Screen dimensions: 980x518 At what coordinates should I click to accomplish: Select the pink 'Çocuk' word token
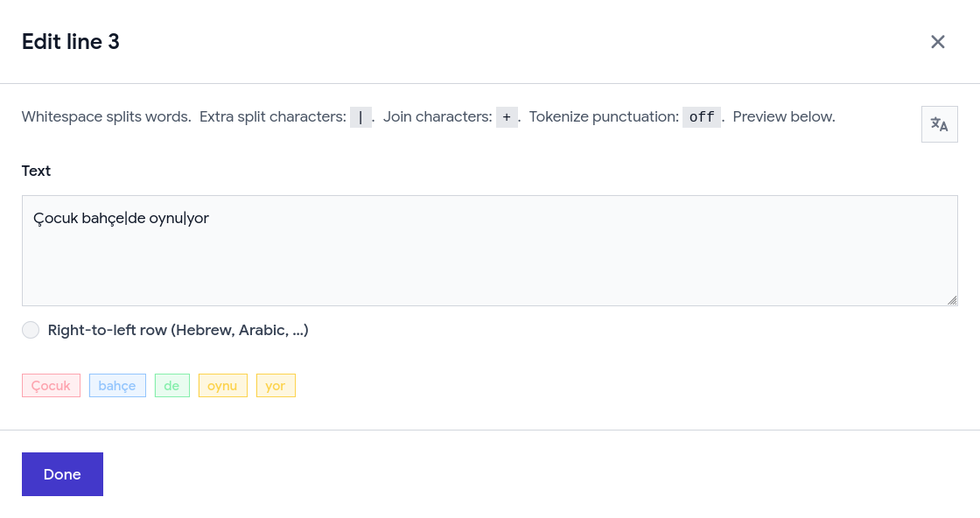(x=52, y=386)
